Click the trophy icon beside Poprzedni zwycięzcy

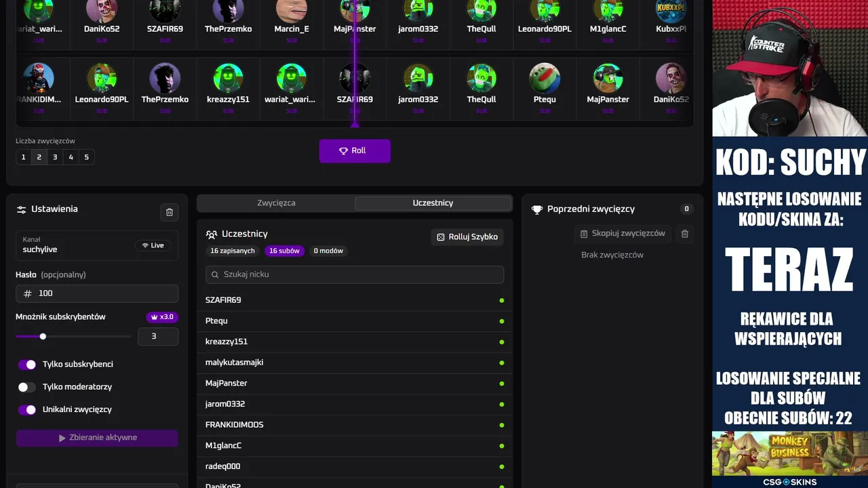pos(537,209)
